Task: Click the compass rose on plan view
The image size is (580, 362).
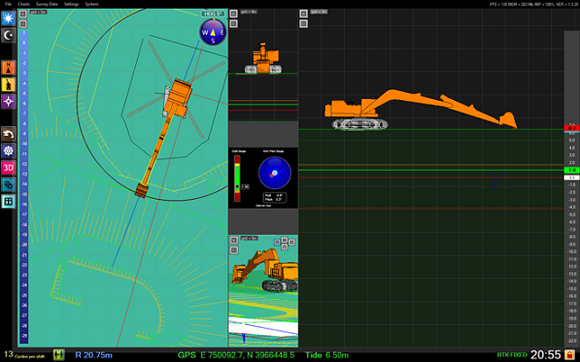Action: tap(213, 32)
